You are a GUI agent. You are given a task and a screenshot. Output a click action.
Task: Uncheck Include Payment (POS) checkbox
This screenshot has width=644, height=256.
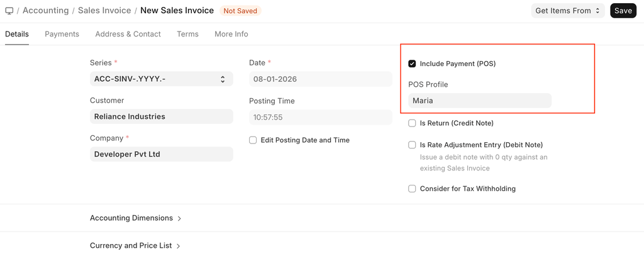412,64
